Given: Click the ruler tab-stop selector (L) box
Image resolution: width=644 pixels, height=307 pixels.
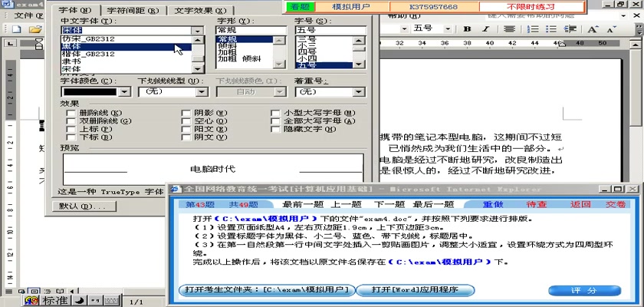Looking at the screenshot, I should (x=10, y=43).
